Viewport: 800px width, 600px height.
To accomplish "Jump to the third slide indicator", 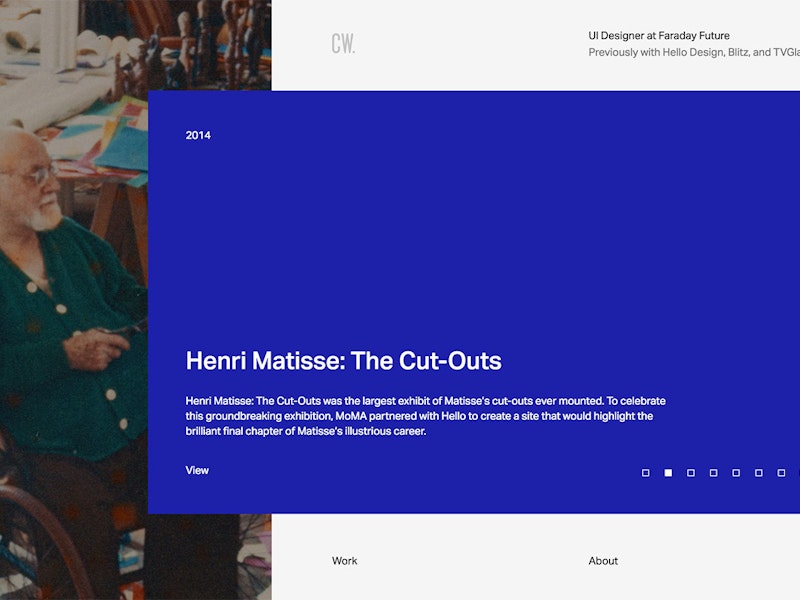I will pos(691,473).
